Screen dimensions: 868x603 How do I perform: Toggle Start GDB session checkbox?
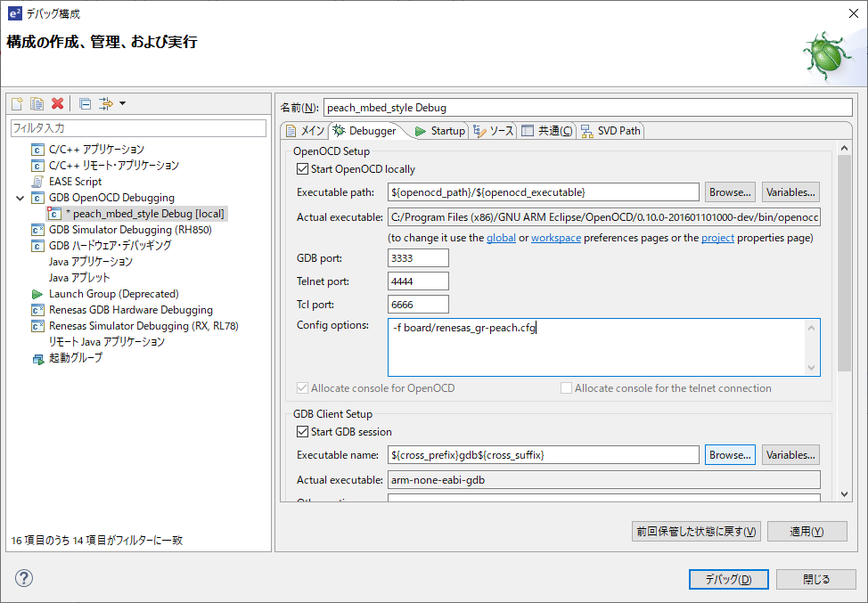[302, 431]
